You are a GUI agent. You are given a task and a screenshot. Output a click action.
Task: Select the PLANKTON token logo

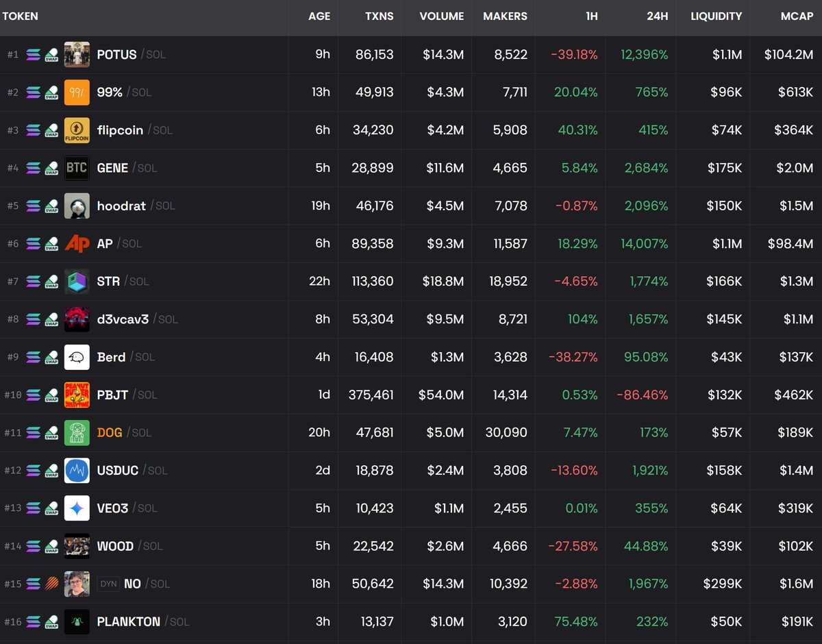pyautogui.click(x=77, y=622)
